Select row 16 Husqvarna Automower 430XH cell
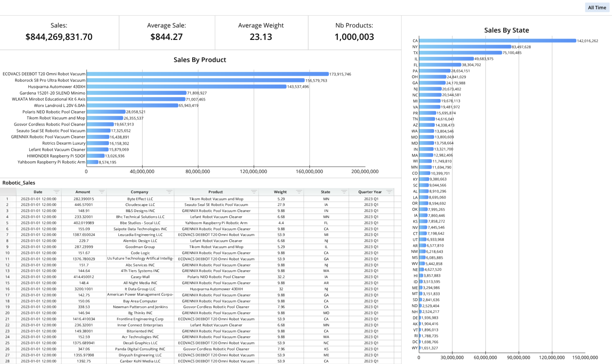The width and height of the screenshot is (612, 364). point(216,289)
